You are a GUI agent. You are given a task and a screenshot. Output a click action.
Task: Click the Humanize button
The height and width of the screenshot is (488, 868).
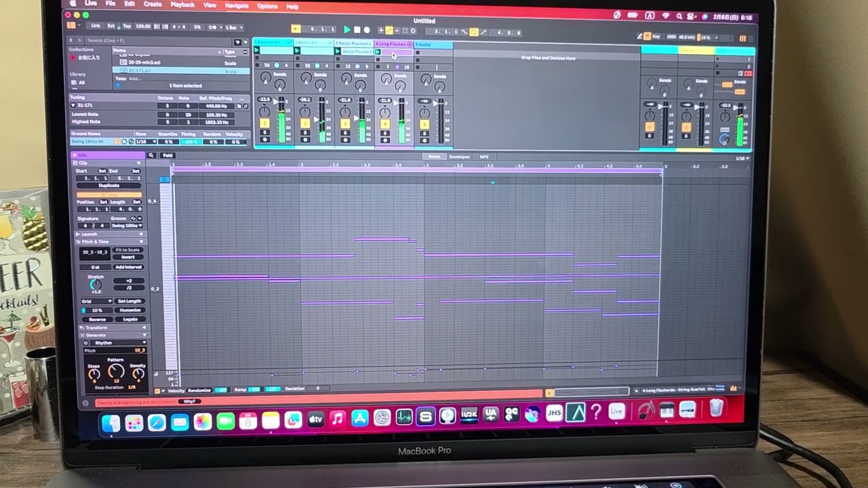coord(130,310)
